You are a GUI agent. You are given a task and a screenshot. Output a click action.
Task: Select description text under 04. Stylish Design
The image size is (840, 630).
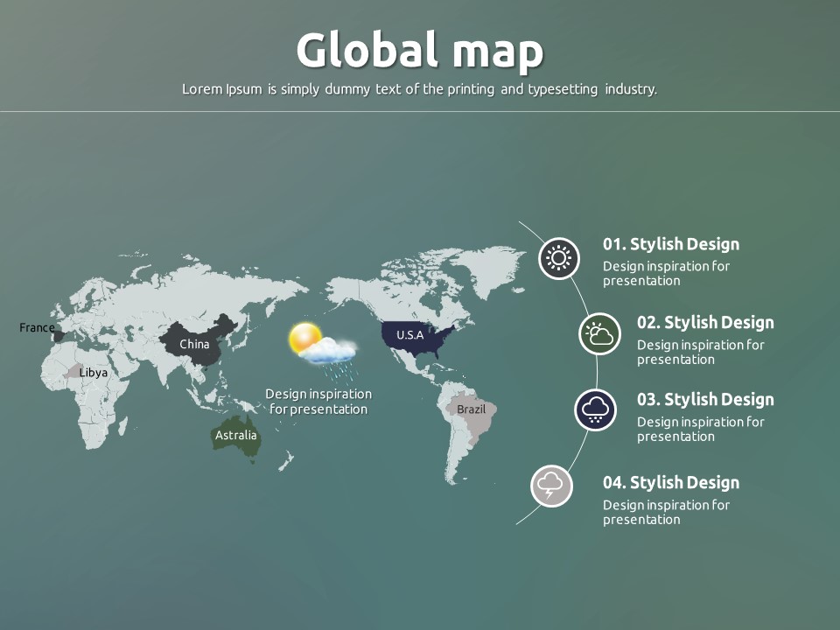tap(666, 512)
